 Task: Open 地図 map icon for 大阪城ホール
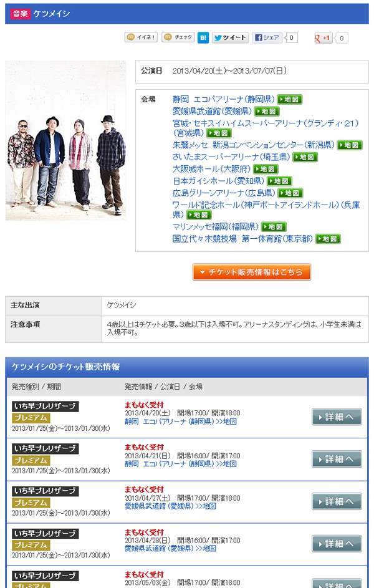pyautogui.click(x=266, y=169)
